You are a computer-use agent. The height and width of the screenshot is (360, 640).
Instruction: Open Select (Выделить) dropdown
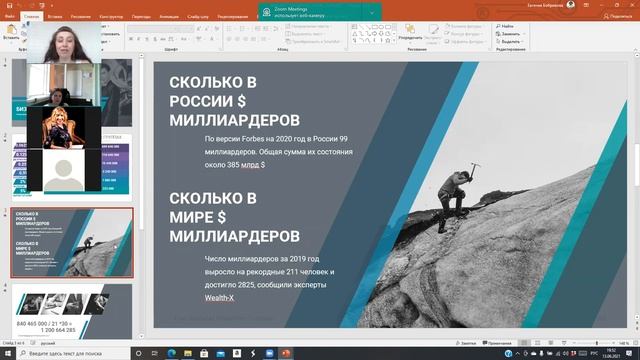[508, 42]
